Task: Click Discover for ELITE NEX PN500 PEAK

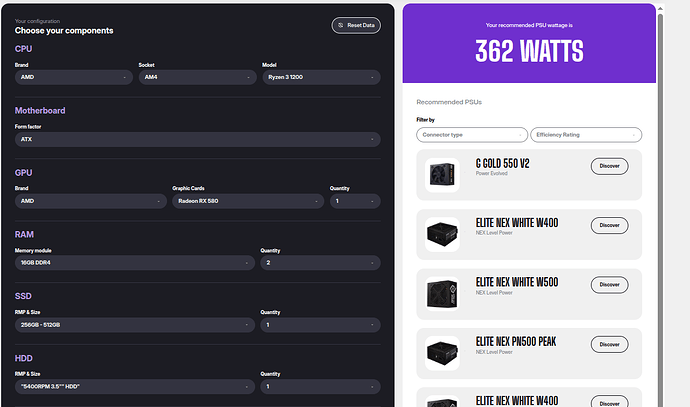Action: (609, 345)
